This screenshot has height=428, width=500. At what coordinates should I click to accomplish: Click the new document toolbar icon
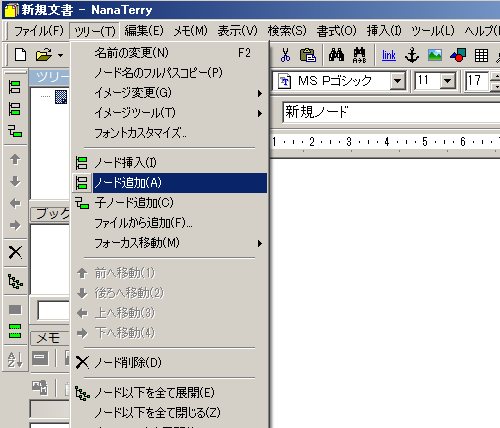21,54
